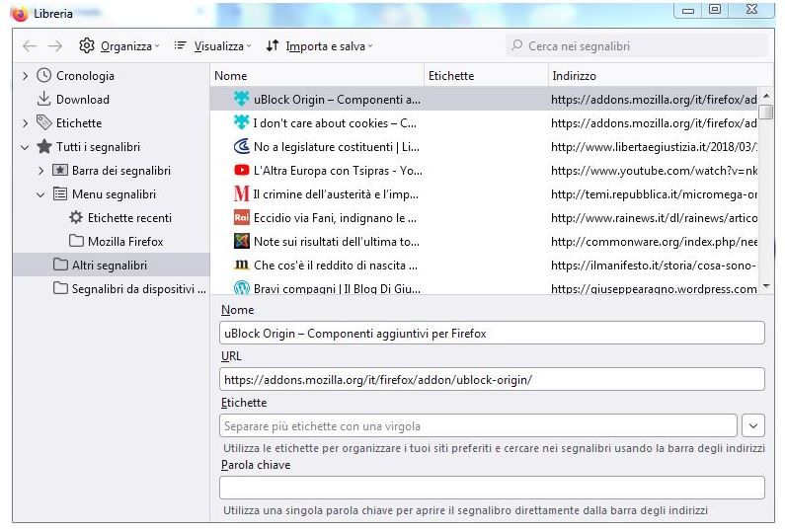The height and width of the screenshot is (532, 785).
Task: Click the MicroMega red M favicon
Action: 241,193
